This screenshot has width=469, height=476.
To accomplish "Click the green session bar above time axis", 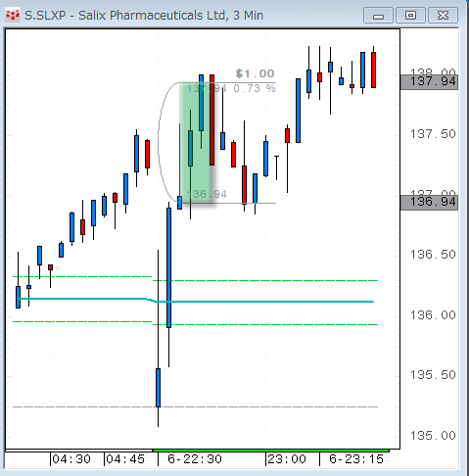I will pyautogui.click(x=271, y=451).
